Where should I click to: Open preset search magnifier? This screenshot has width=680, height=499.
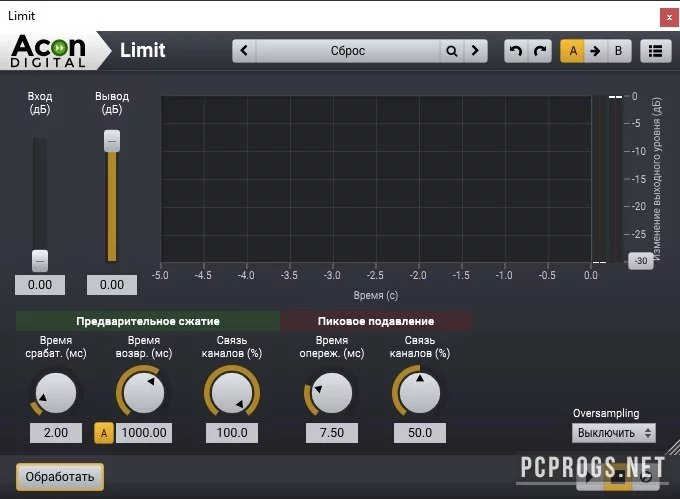[452, 51]
